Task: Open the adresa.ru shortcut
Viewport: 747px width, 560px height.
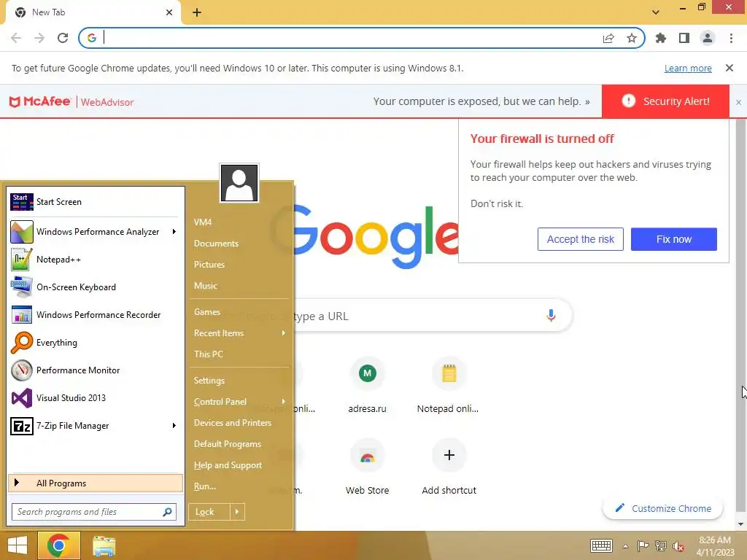Action: [368, 386]
